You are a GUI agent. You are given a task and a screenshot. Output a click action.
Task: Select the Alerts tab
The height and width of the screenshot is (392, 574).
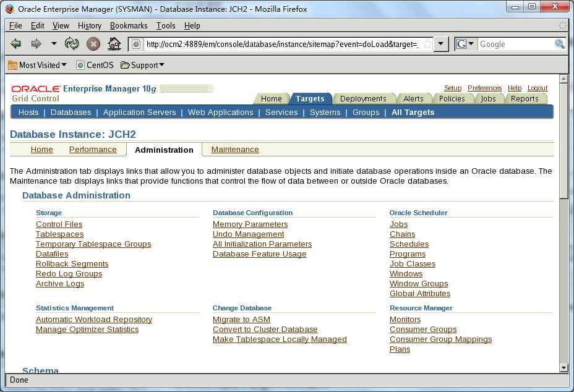[x=413, y=99]
